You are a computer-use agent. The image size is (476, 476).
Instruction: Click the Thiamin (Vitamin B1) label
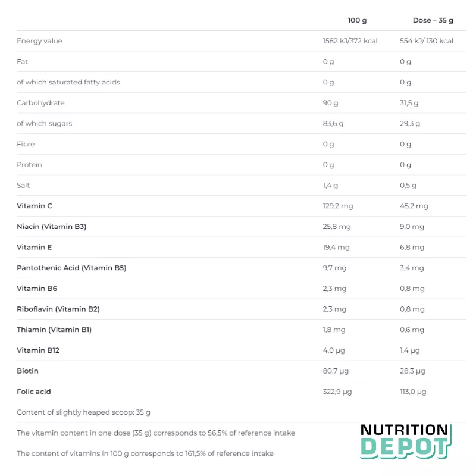54,330
